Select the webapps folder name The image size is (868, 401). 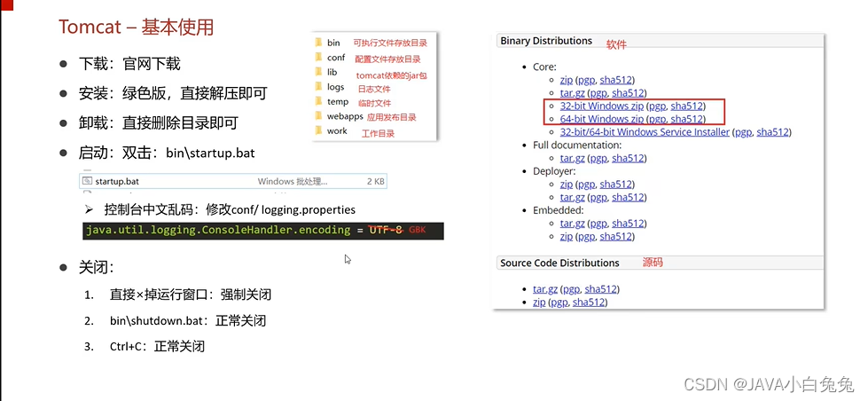point(345,116)
